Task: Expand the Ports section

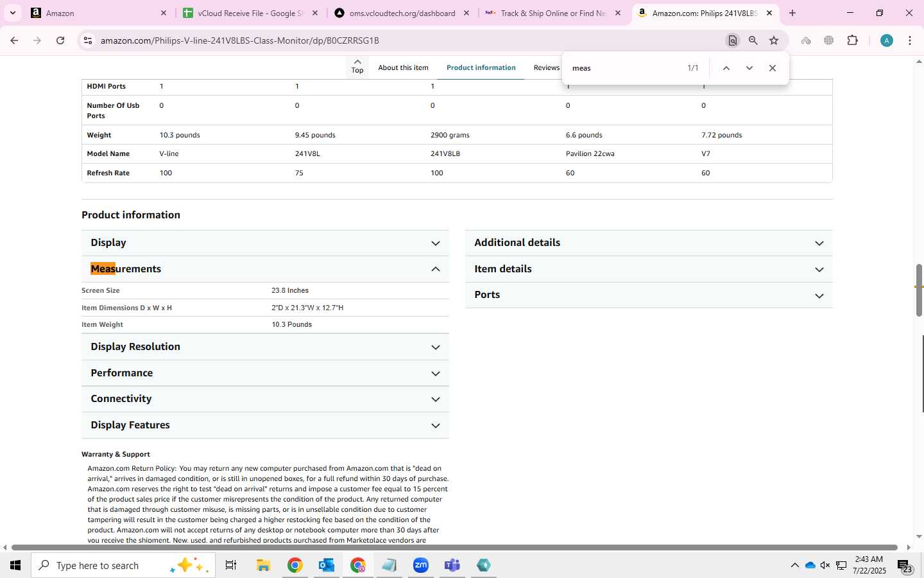Action: [649, 295]
